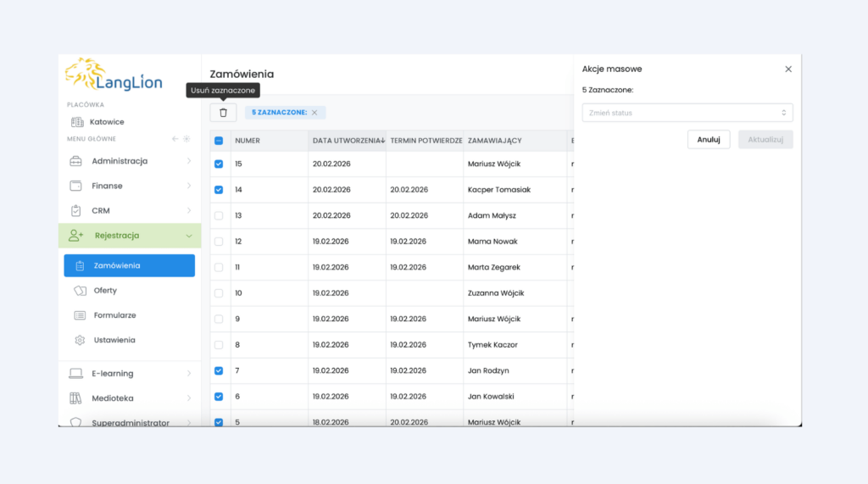Open the Oferty menu item

(x=105, y=291)
